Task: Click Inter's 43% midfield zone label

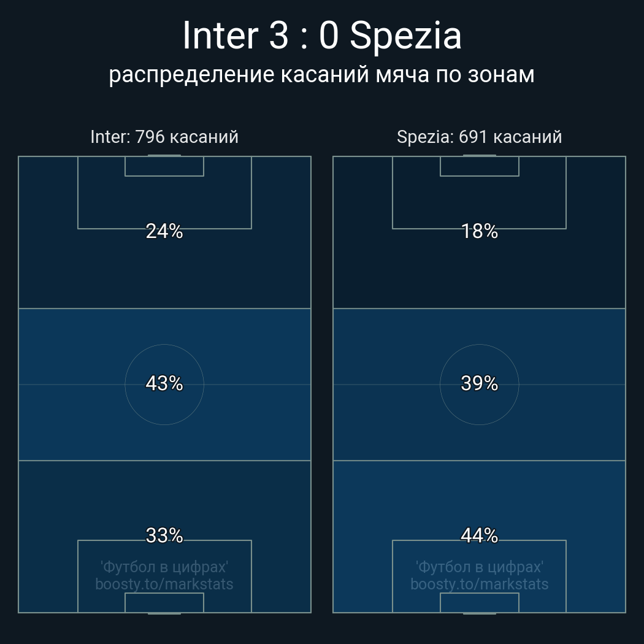Action: point(164,383)
